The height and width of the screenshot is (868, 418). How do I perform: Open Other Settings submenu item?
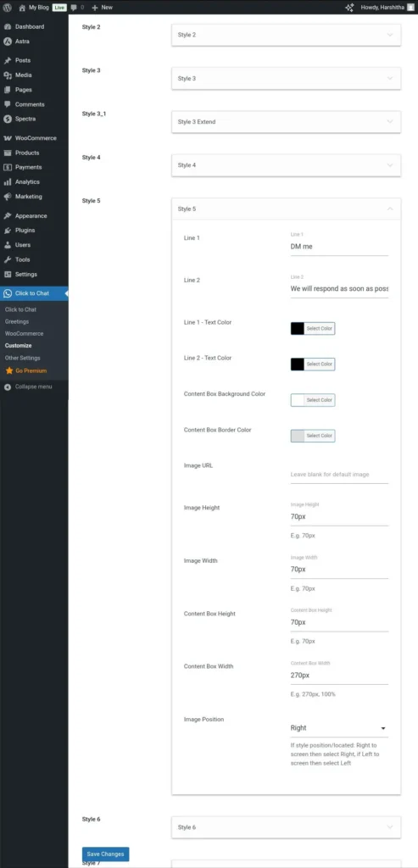point(23,359)
